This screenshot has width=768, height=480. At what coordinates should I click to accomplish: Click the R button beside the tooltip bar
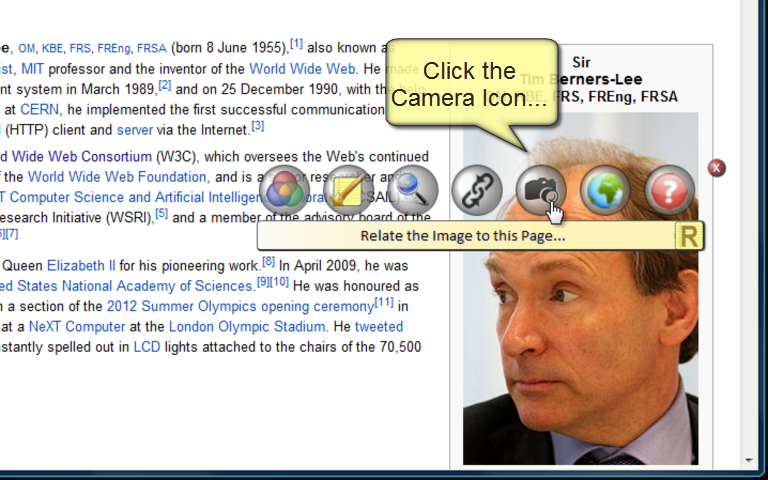tap(689, 236)
